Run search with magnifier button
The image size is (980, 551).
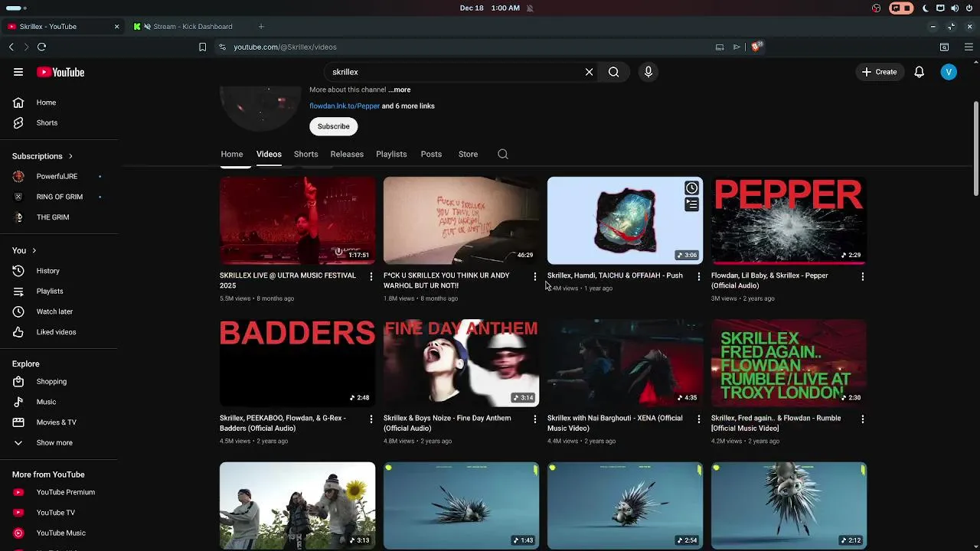614,72
